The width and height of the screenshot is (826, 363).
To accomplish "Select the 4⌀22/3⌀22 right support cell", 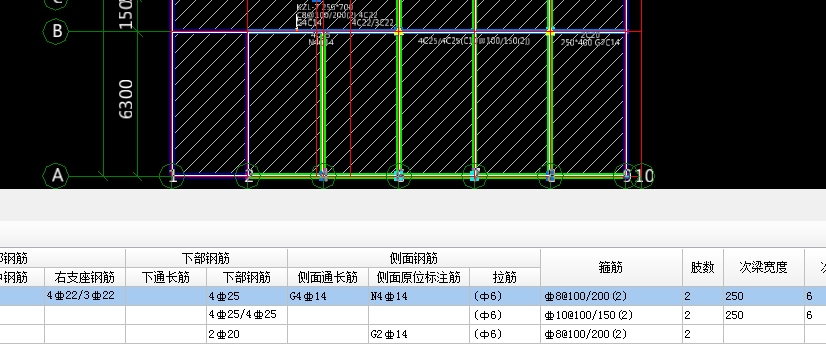I will [85, 296].
